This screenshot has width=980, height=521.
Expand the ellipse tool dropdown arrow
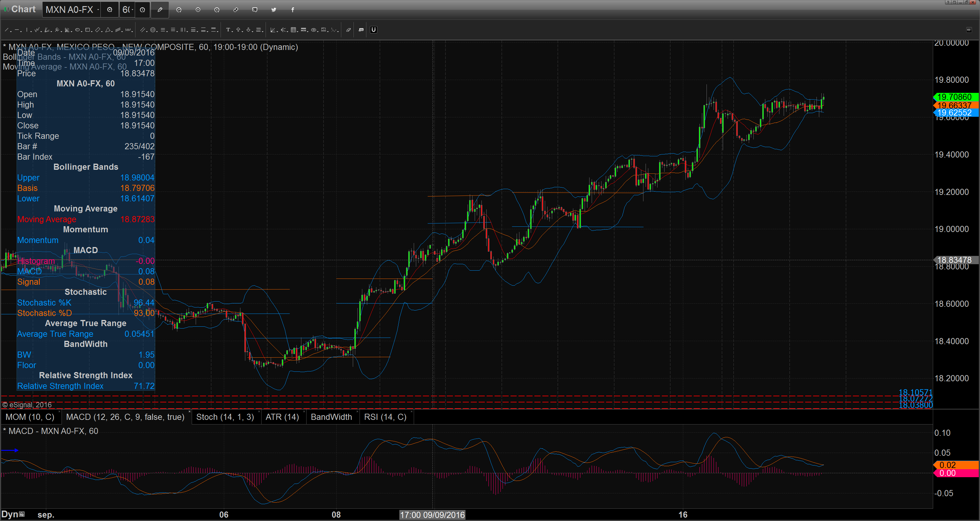coord(81,31)
